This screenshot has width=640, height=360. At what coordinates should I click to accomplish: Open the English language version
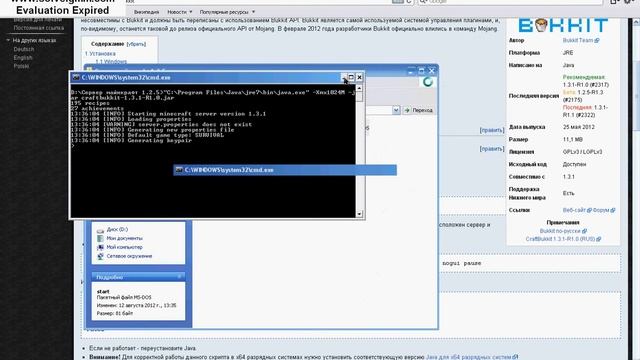pyautogui.click(x=23, y=58)
